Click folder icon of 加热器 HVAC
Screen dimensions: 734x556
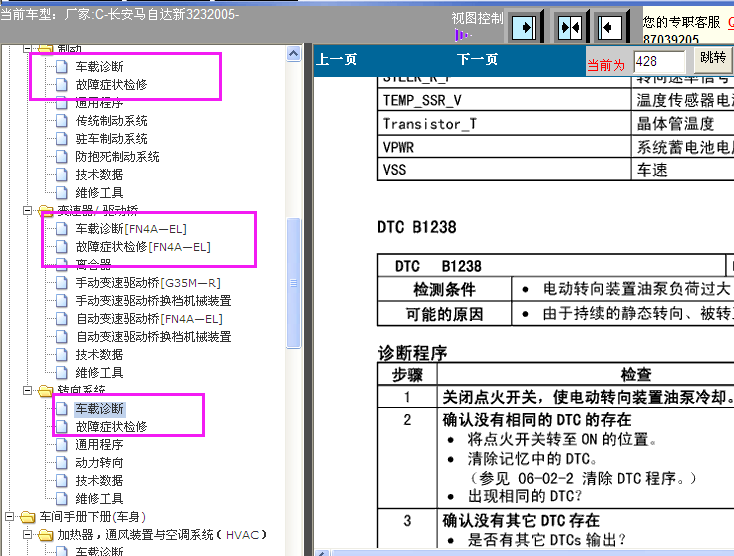[45, 534]
